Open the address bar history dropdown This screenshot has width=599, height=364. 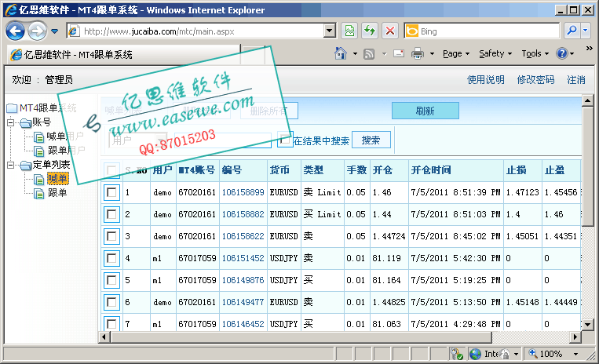330,31
